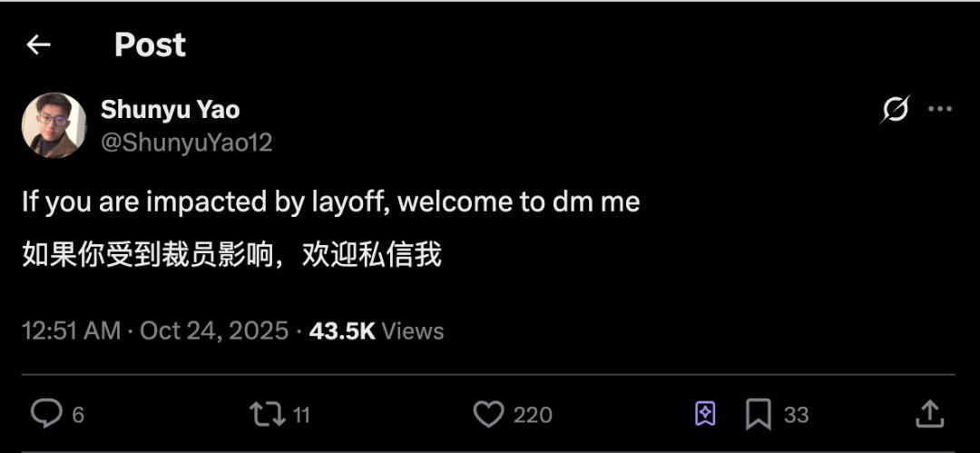The image size is (980, 453).
Task: Repost using the arrows icon
Action: click(268, 414)
